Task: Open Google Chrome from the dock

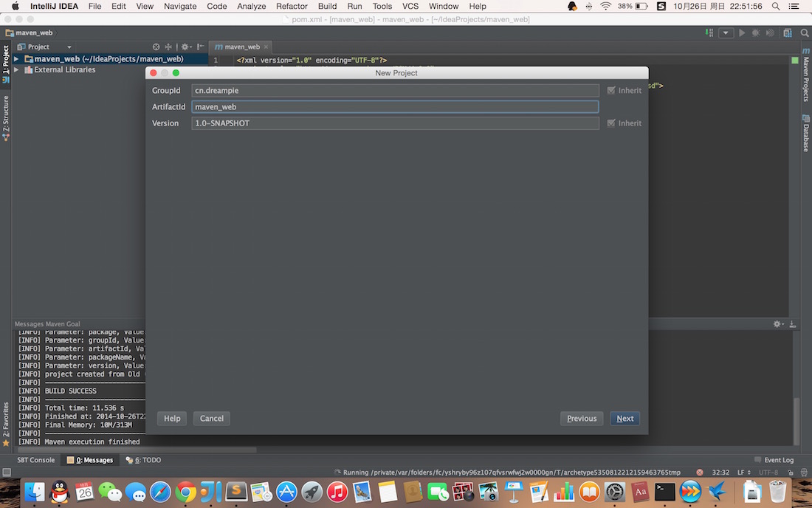Action: coord(185,492)
